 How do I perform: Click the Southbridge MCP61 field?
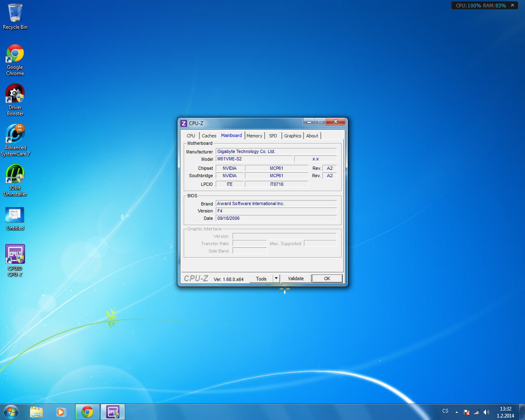click(276, 176)
